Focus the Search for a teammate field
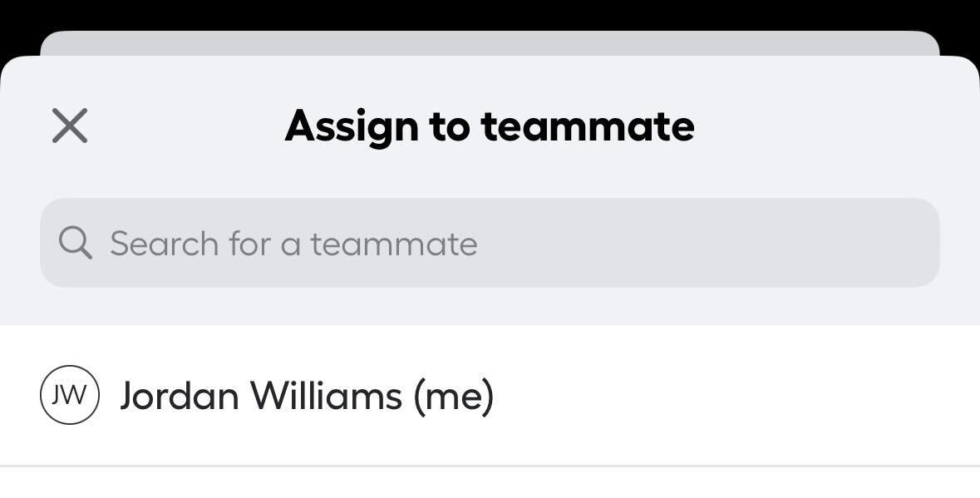 click(x=490, y=243)
